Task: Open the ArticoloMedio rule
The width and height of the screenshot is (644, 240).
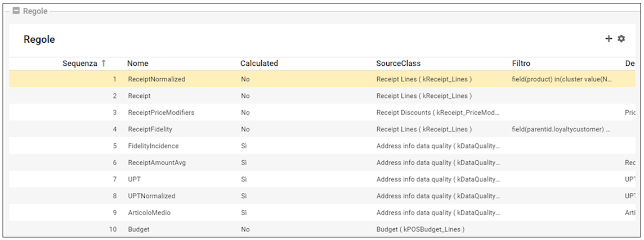Action: 149,213
